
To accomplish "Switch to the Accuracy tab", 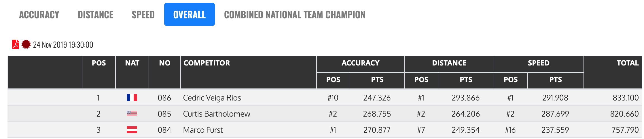I will pos(39,15).
